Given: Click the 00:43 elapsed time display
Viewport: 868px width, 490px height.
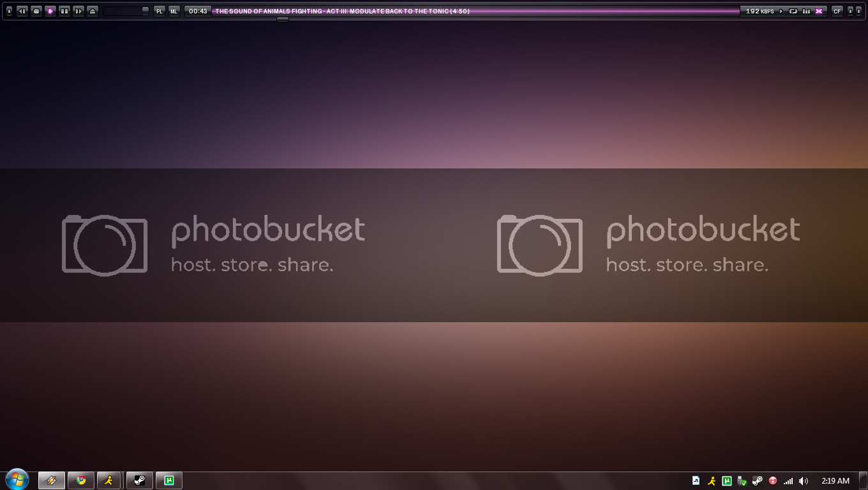Looking at the screenshot, I should point(198,11).
